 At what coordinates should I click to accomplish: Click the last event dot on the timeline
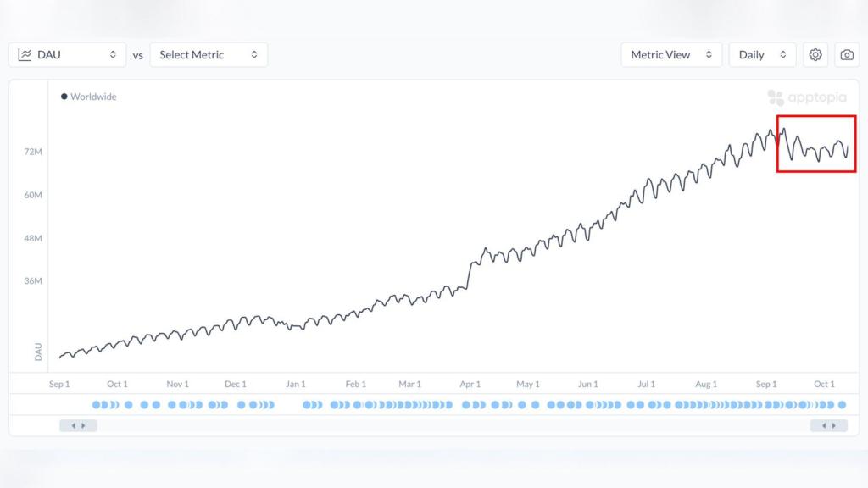point(842,405)
